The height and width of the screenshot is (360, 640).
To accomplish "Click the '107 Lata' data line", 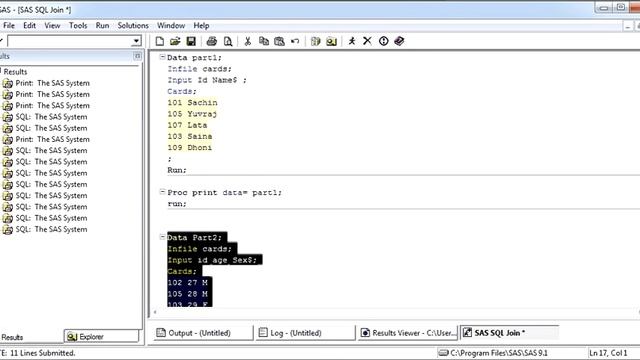I will [x=187, y=125].
